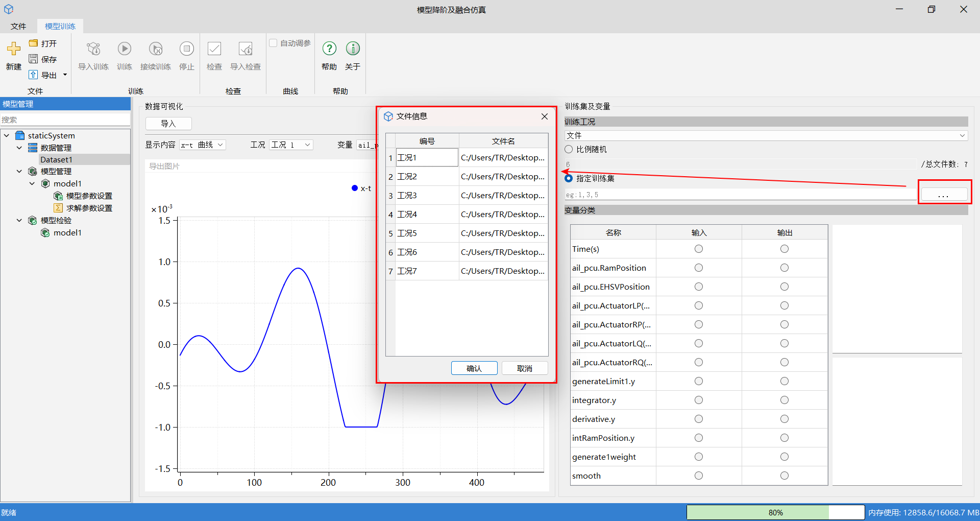Click the 关于 info icon
Screen dimensions: 980x521
353,49
